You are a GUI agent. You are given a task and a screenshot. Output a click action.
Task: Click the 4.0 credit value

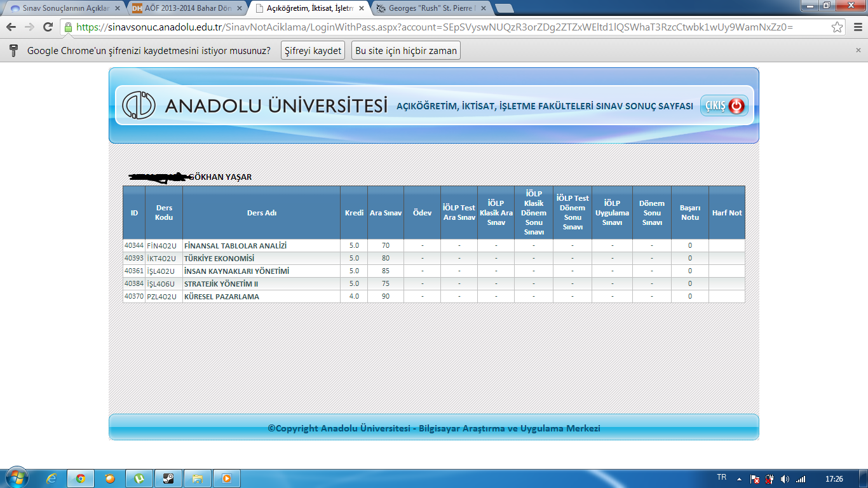coord(354,297)
